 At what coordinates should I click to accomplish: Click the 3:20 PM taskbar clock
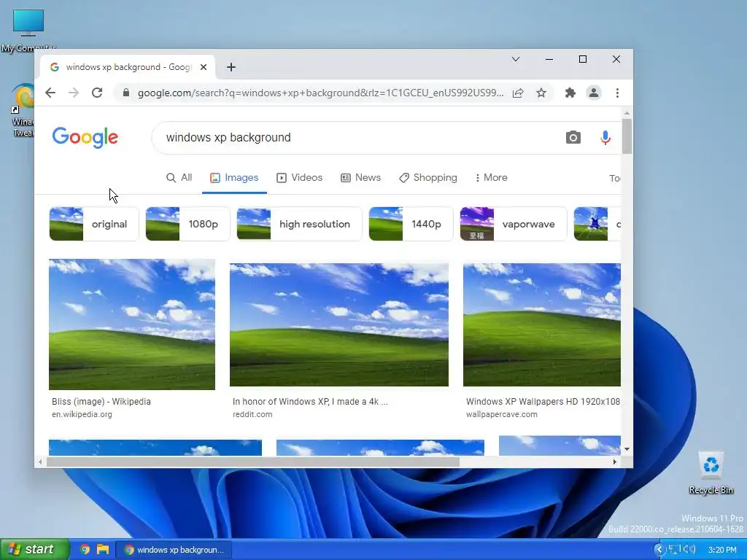click(x=722, y=550)
